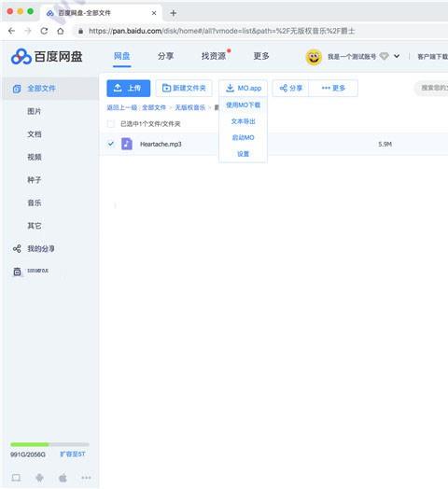Click the storage usage progress bar
Image resolution: width=448 pixels, height=489 pixels.
pos(49,444)
